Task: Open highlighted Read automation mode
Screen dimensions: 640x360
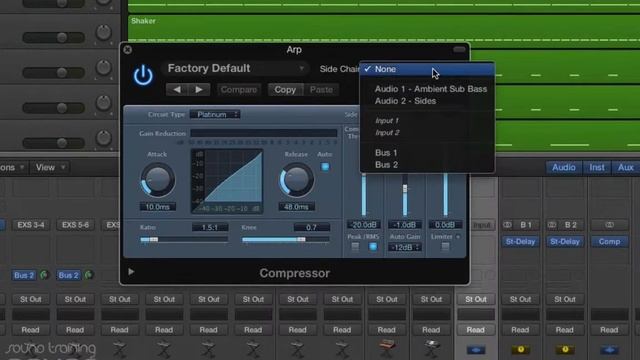Action: pos(476,329)
